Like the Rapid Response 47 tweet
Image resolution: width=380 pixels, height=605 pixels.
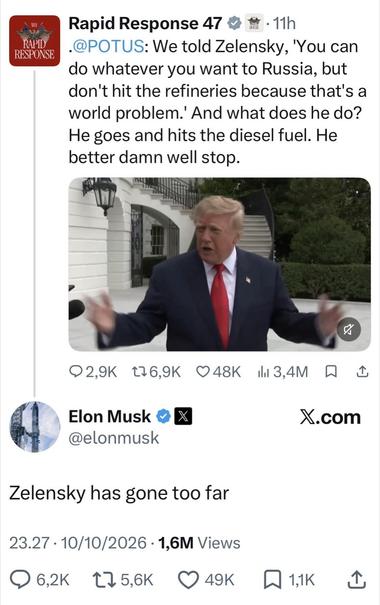pyautogui.click(x=218, y=372)
